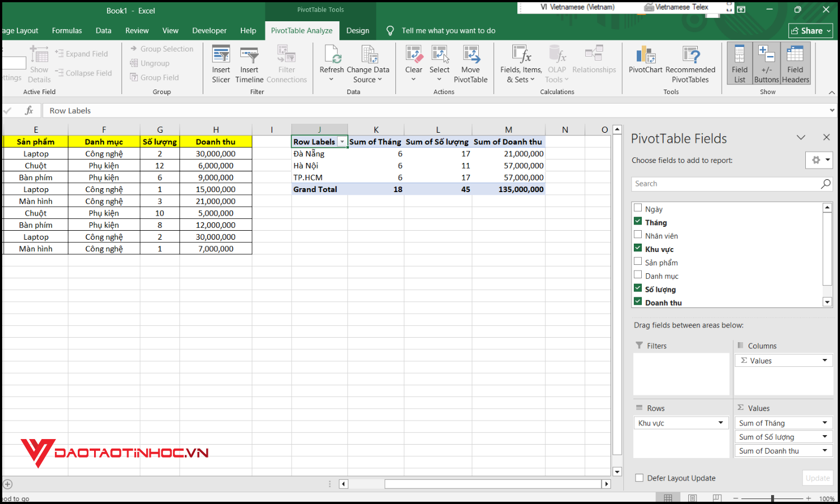Switch to the Design tab

(x=357, y=30)
